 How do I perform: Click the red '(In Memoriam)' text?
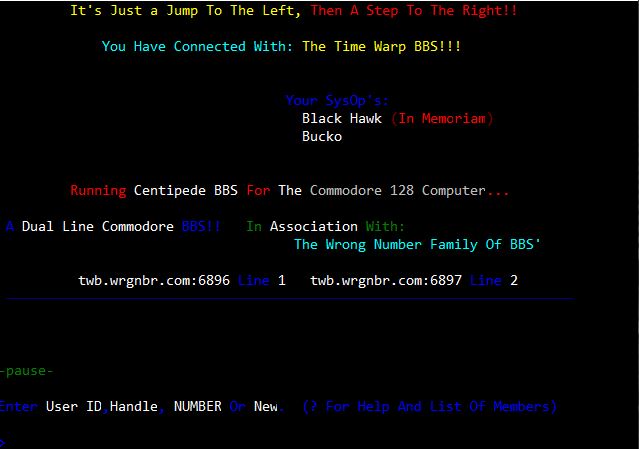(442, 119)
